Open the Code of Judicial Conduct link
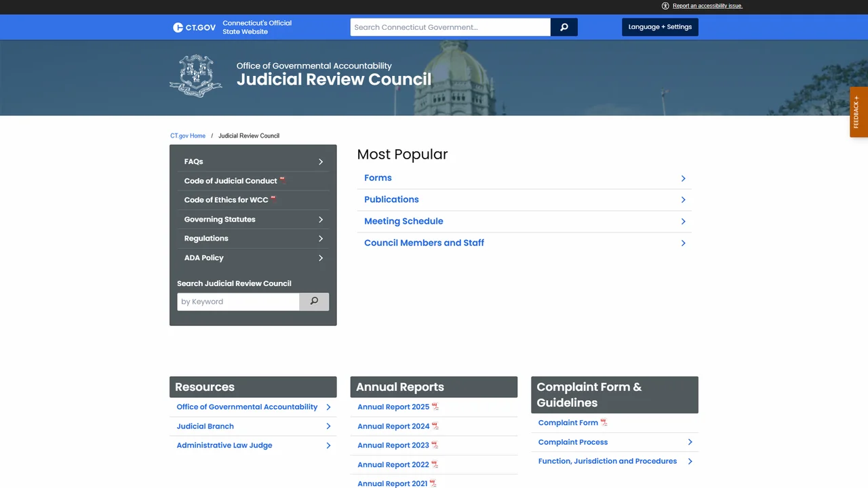Viewport: 868px width, 488px height. (x=231, y=181)
